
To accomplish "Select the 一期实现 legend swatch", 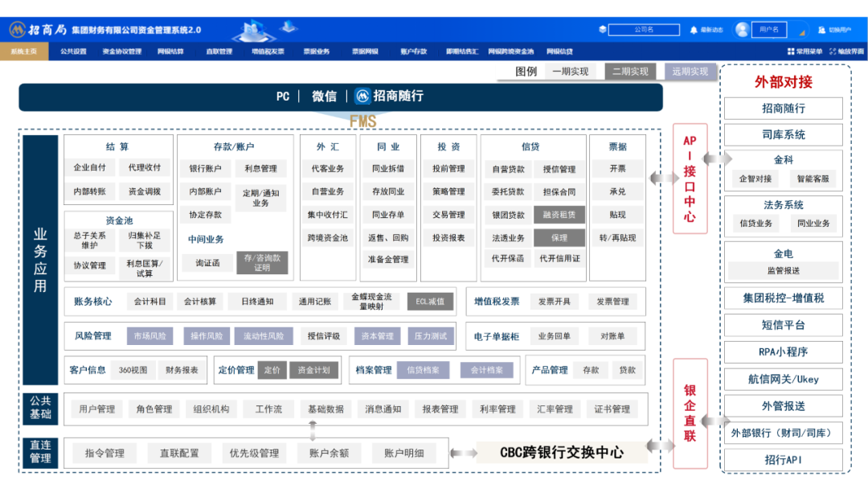I will 570,72.
